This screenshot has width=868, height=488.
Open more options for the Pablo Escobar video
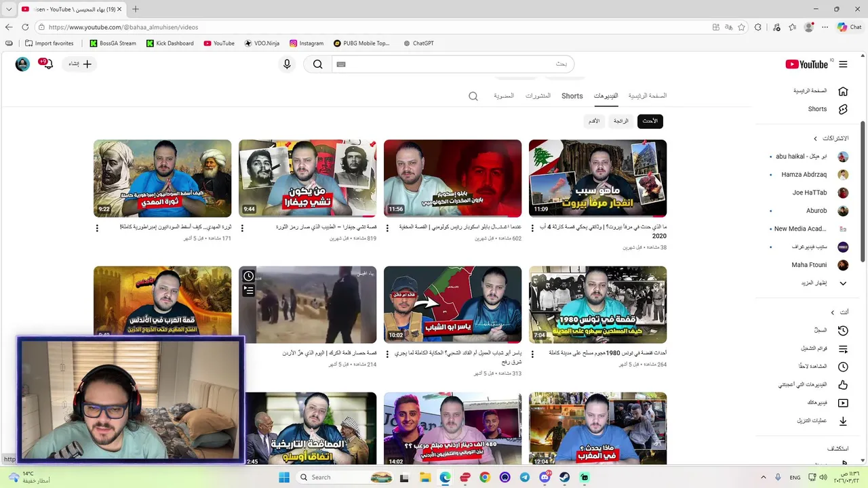387,228
